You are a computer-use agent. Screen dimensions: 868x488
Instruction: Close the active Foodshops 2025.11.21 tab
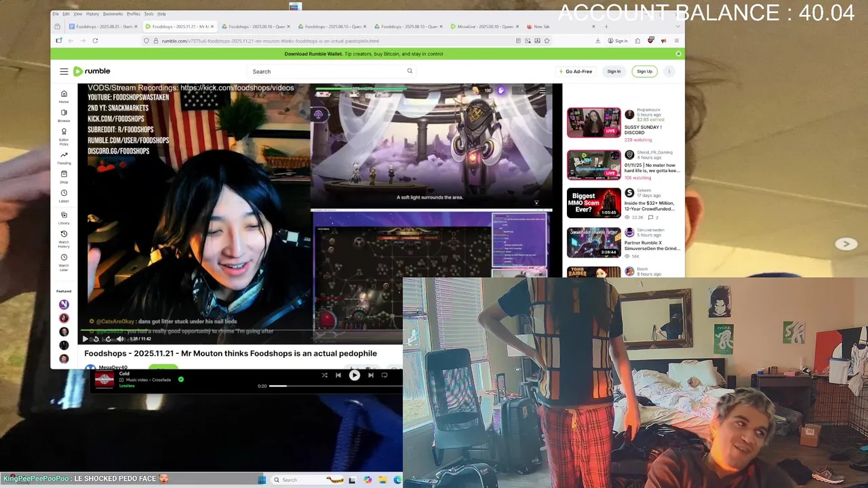212,26
